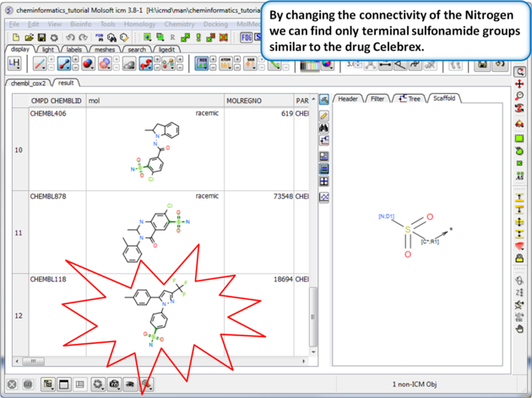Toggle the rotation tool at top of right toolbar
Image resolution: width=532 pixels, height=398 pixels.
coord(520,73)
